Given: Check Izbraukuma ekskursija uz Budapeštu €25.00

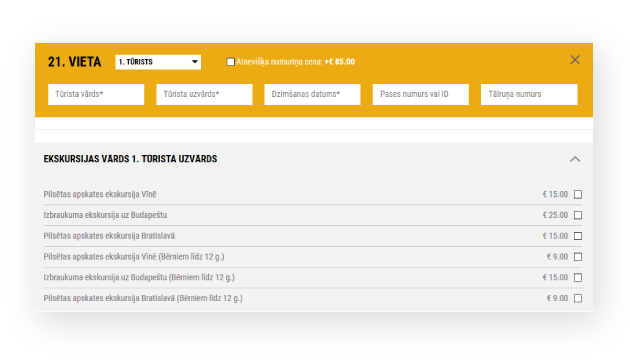Looking at the screenshot, I should click(x=578, y=215).
